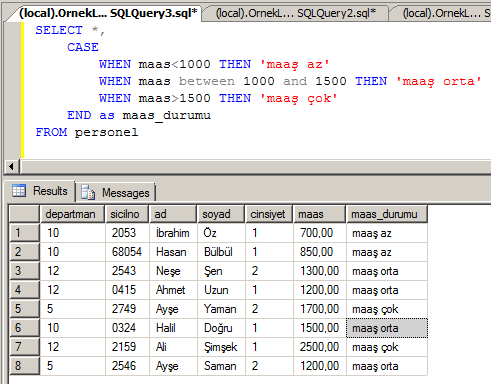Click the maas cell 2500,00

tap(320, 347)
